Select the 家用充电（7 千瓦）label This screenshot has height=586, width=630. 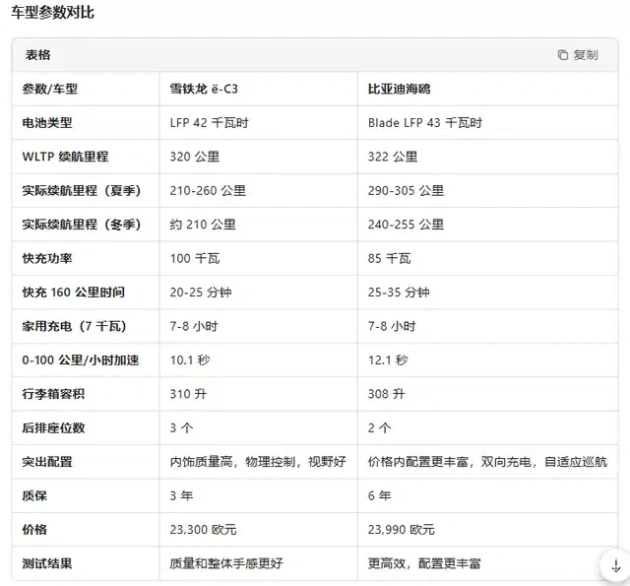point(74,326)
